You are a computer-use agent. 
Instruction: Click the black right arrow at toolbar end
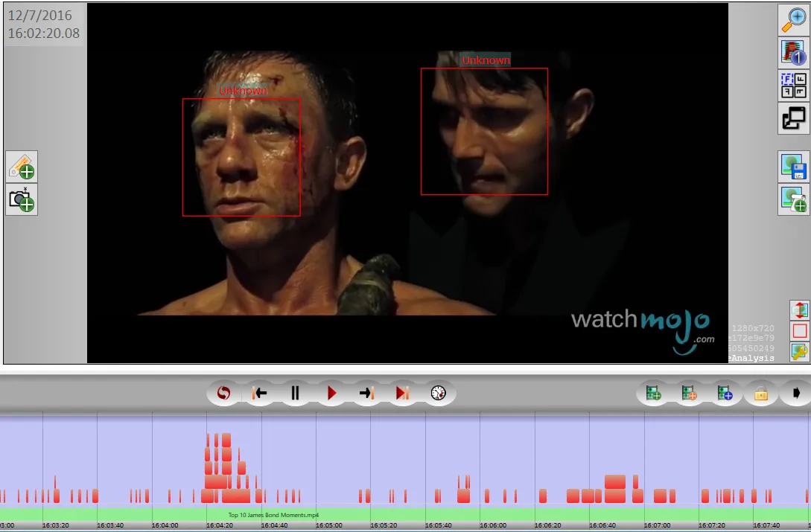pyautogui.click(x=796, y=394)
